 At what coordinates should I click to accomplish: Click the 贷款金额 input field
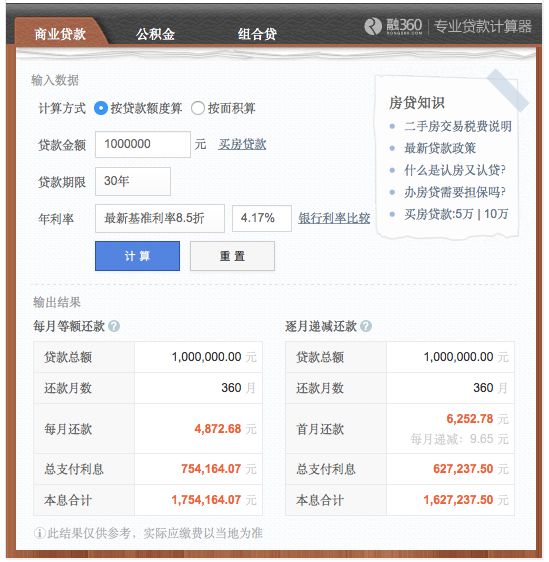(x=143, y=144)
